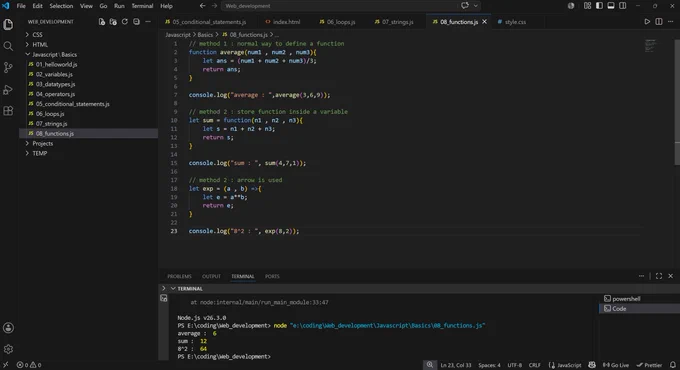Open the Copilot dropdown arrow in title bar
This screenshot has width=680, height=370.
coord(476,6)
